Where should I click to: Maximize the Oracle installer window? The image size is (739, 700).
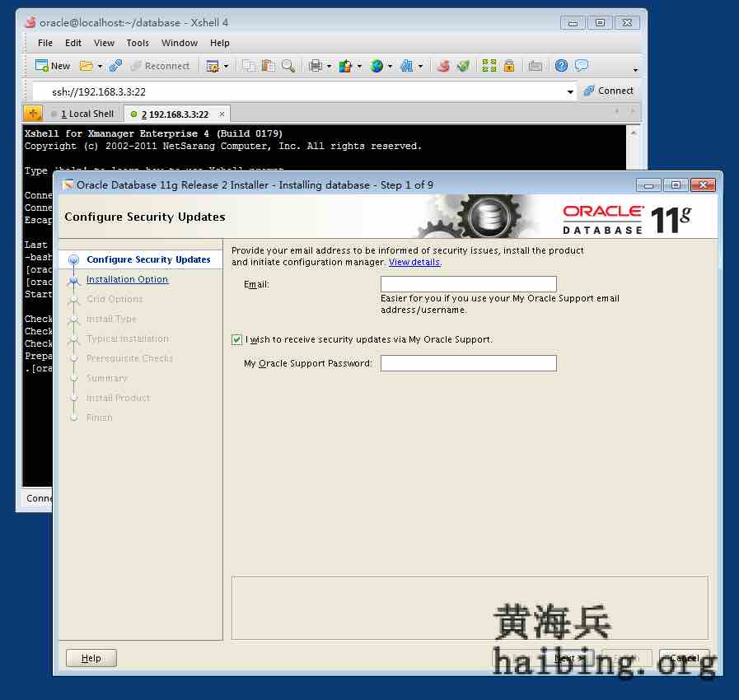pos(676,185)
